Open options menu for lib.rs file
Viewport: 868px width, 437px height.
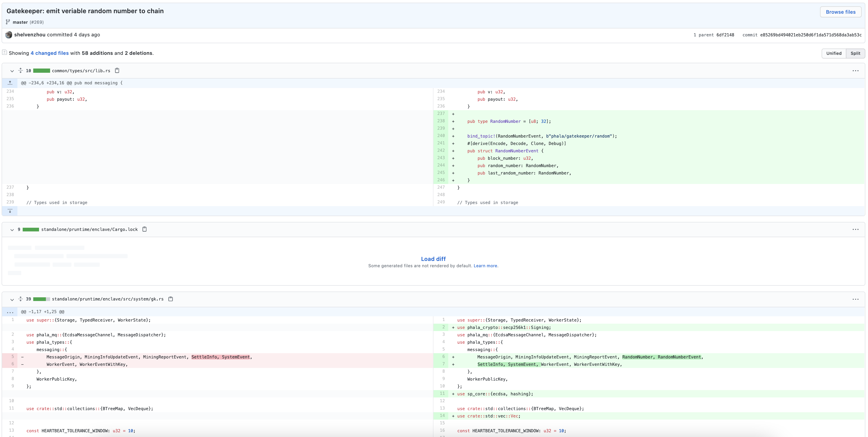point(855,71)
